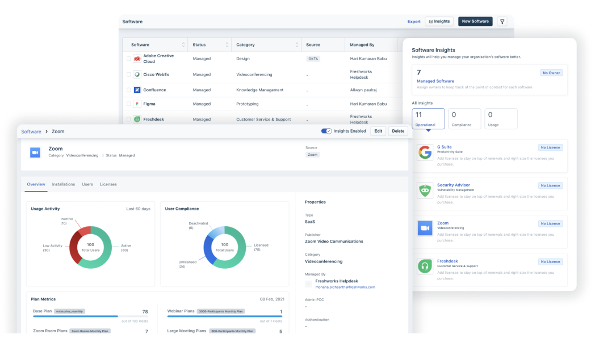The image size is (595, 364).
Task: Sort the Category column
Action: click(297, 44)
